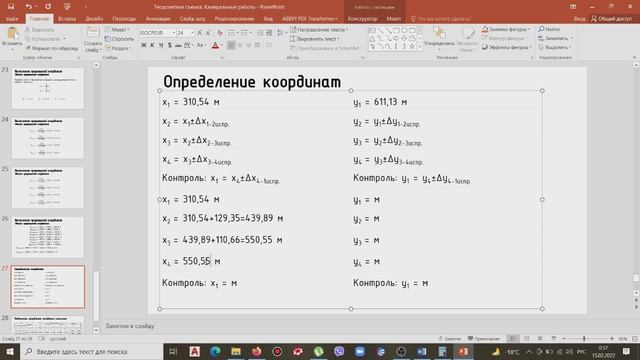Screen dimensions: 640x360
Task: Select the star shape in the shapes gallery
Action: click(x=412, y=47)
